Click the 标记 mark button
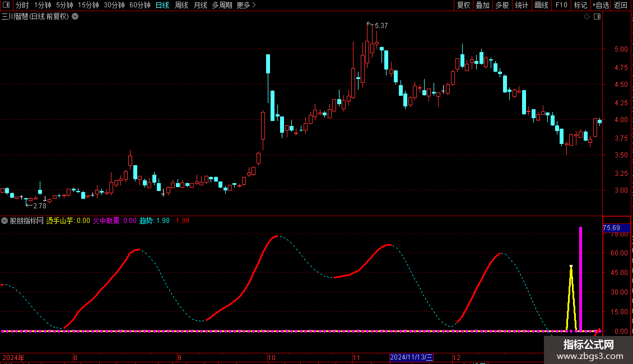This screenshot has width=633, height=364. click(x=580, y=5)
